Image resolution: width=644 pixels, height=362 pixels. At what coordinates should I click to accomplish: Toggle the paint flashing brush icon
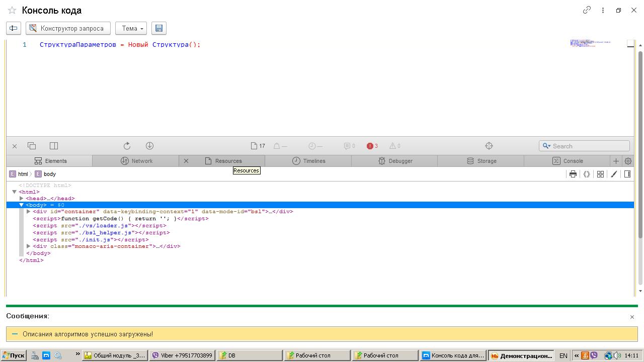(614, 174)
